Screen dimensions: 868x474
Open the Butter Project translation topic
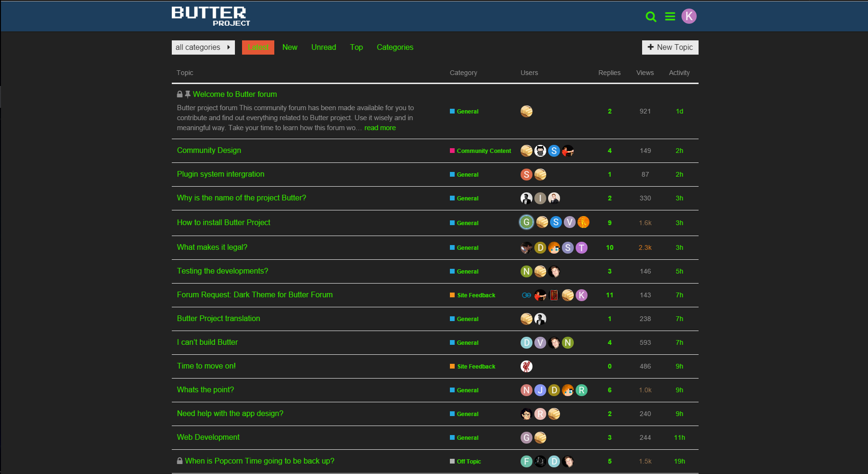218,318
